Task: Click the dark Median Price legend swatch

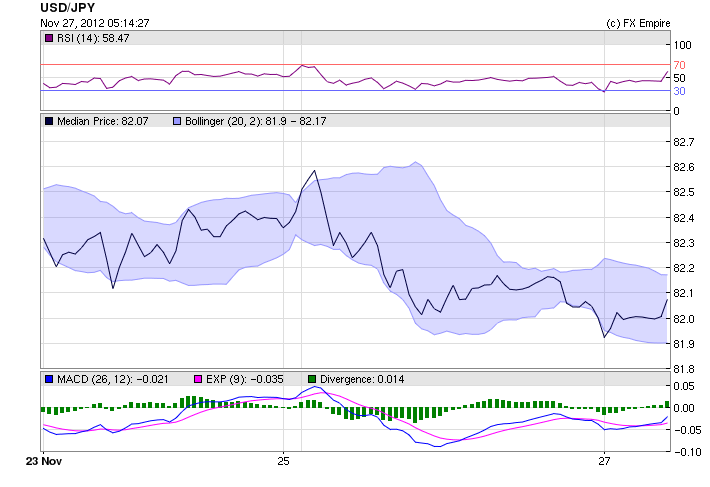Action: 49,120
